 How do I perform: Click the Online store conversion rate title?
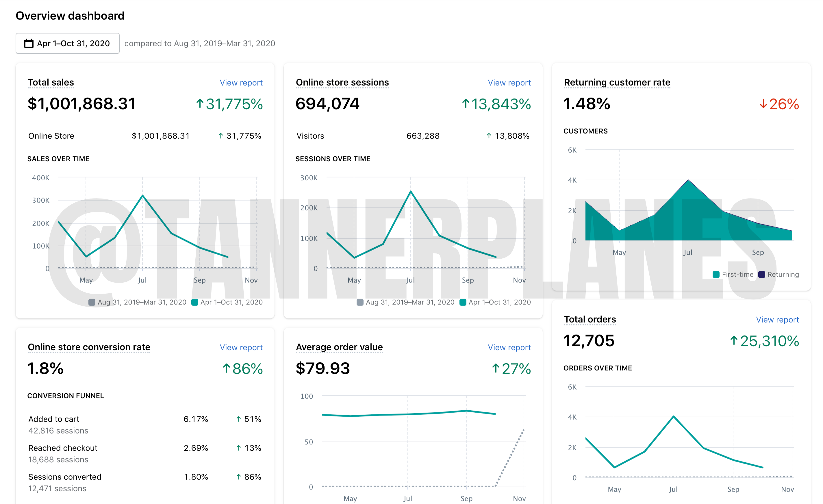click(89, 347)
